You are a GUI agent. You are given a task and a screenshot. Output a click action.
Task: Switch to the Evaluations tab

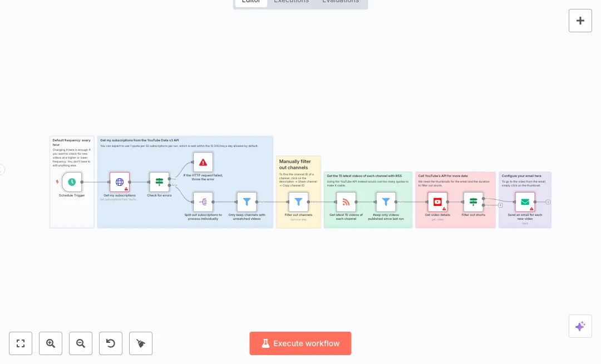click(x=340, y=2)
